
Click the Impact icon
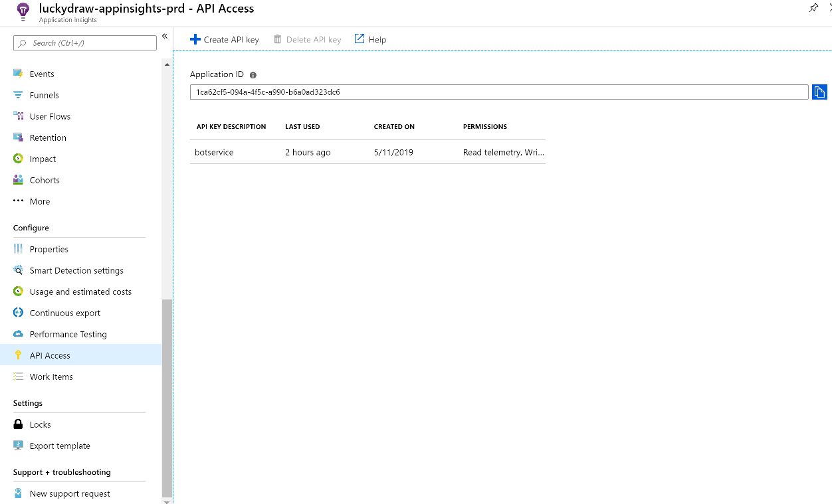[x=19, y=159]
